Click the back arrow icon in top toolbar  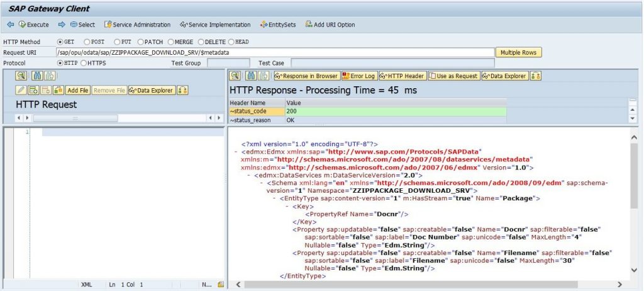[10, 25]
